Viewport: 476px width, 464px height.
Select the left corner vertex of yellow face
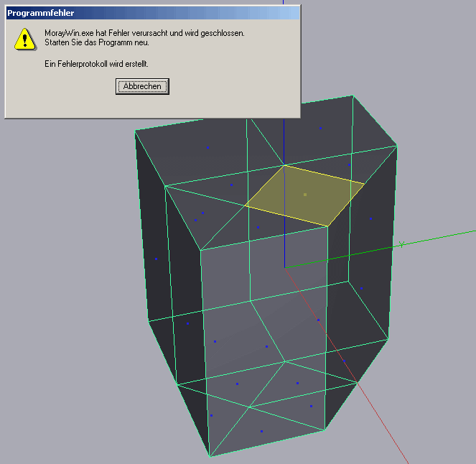(x=246, y=206)
